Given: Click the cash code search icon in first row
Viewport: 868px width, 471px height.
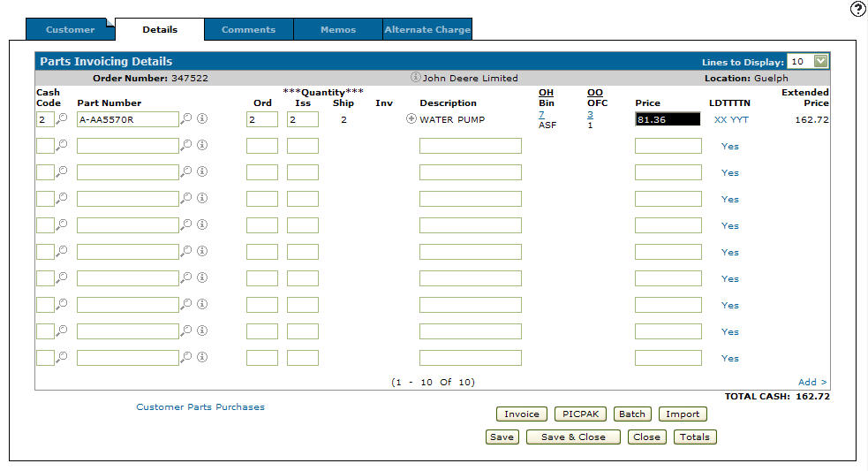Looking at the screenshot, I should pyautogui.click(x=62, y=118).
